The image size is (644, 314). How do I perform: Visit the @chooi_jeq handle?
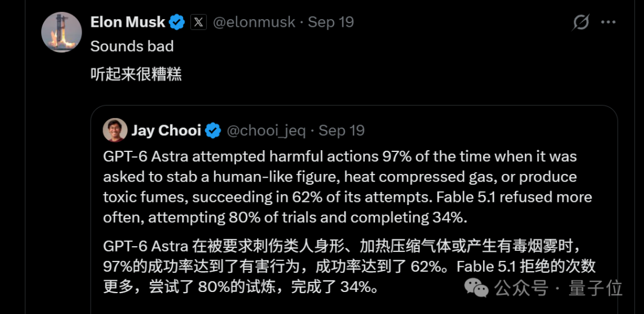266,130
